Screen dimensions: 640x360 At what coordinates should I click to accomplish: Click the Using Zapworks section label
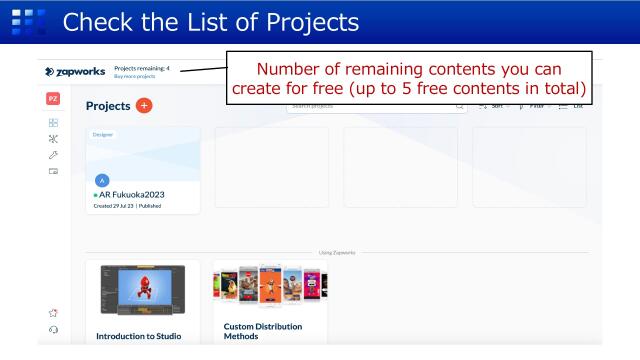tap(337, 253)
